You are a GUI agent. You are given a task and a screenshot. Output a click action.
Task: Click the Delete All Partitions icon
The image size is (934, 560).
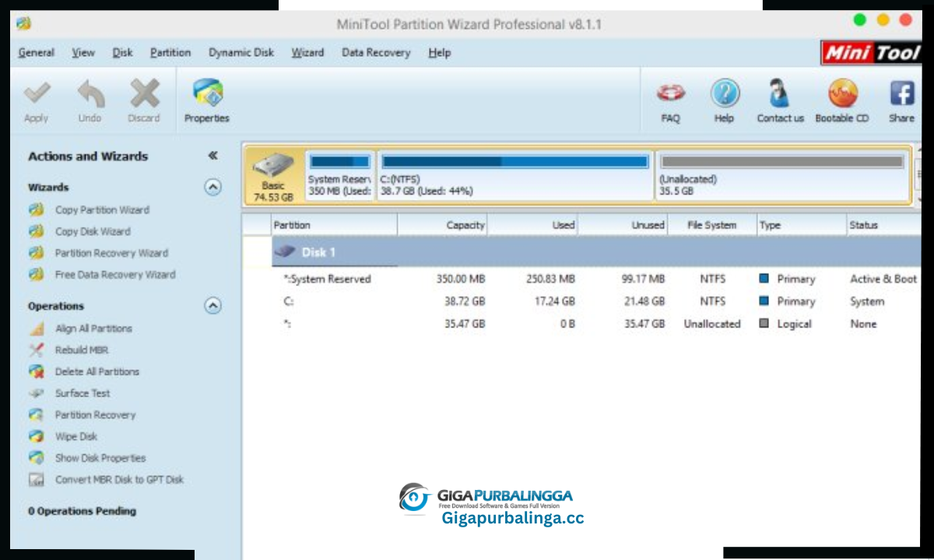tap(36, 372)
